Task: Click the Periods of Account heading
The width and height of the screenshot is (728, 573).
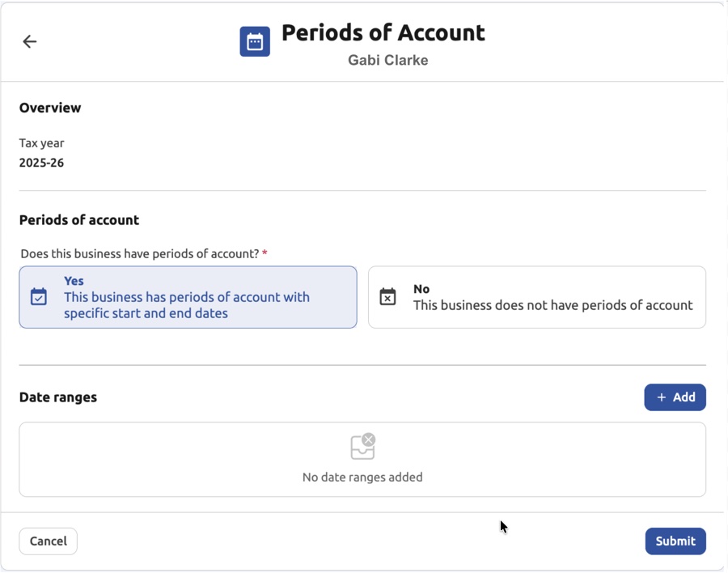Action: click(383, 33)
